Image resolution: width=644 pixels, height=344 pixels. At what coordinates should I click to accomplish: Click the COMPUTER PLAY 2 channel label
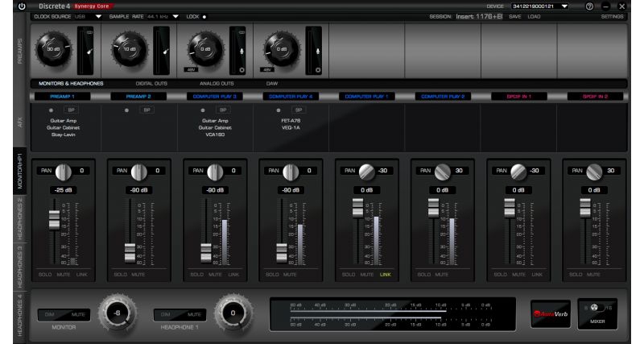[443, 97]
